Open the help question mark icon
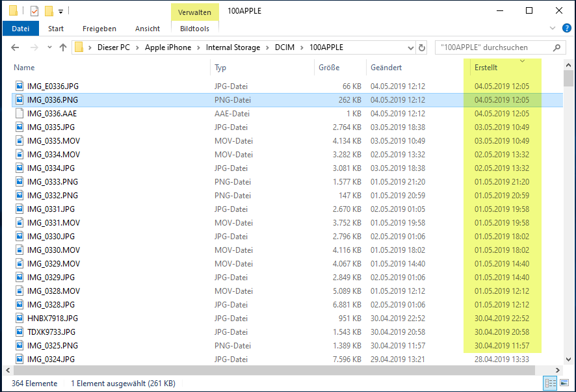Viewport: 576px width, 392px height. pos(566,29)
